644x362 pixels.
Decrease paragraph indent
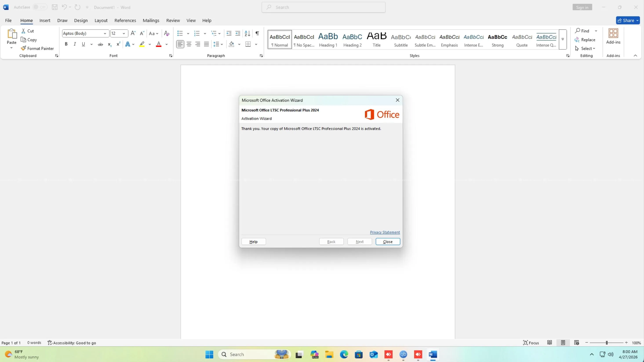click(x=229, y=33)
